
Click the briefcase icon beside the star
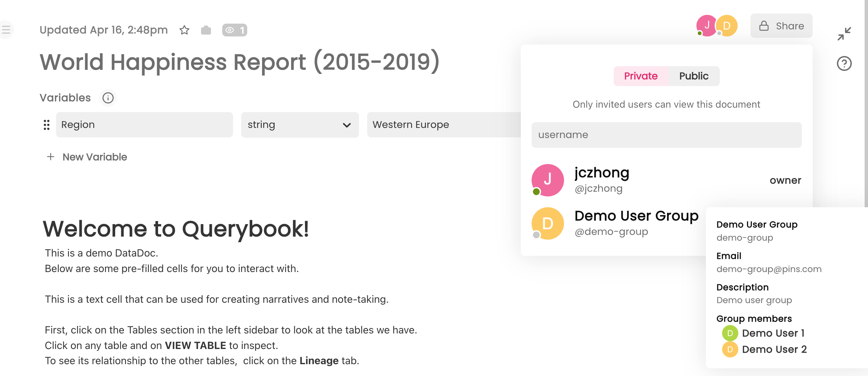click(x=206, y=30)
